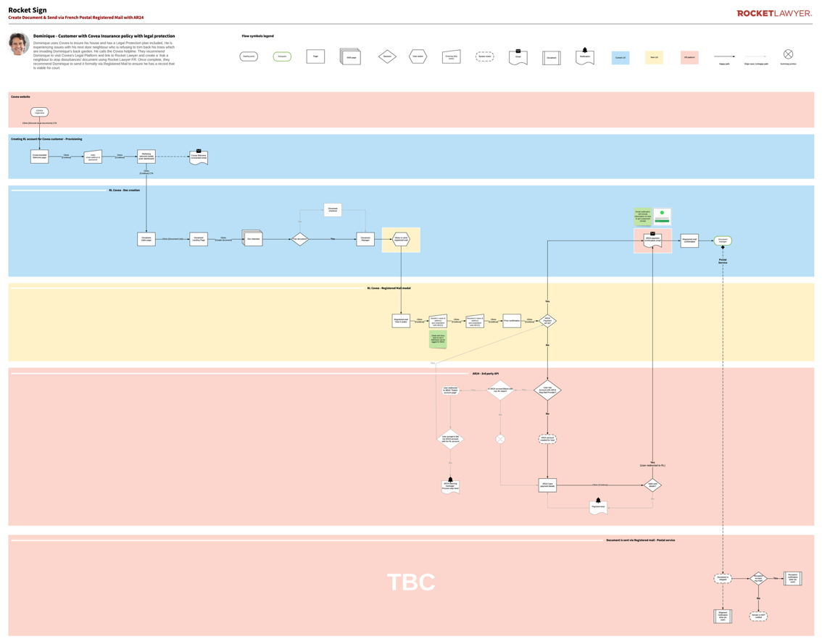Click the Covea logo start node at top left

[x=39, y=112]
